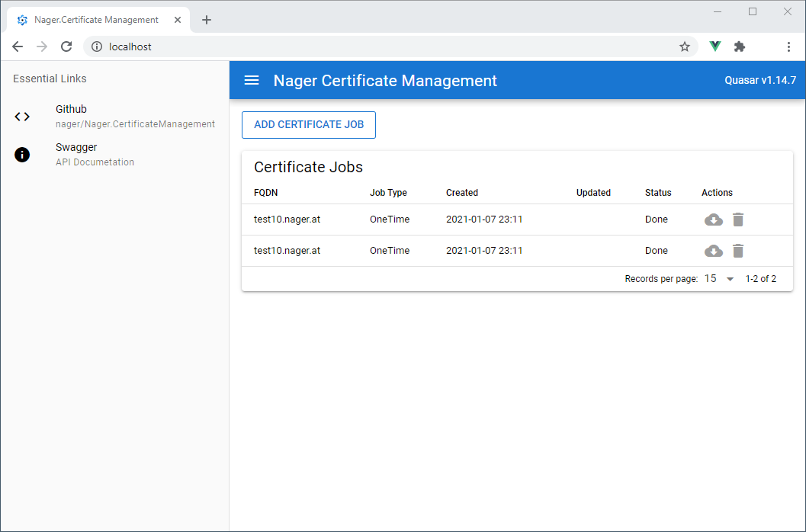Click the Github code brackets icon
Viewport: 806px width, 532px height.
pyautogui.click(x=22, y=117)
